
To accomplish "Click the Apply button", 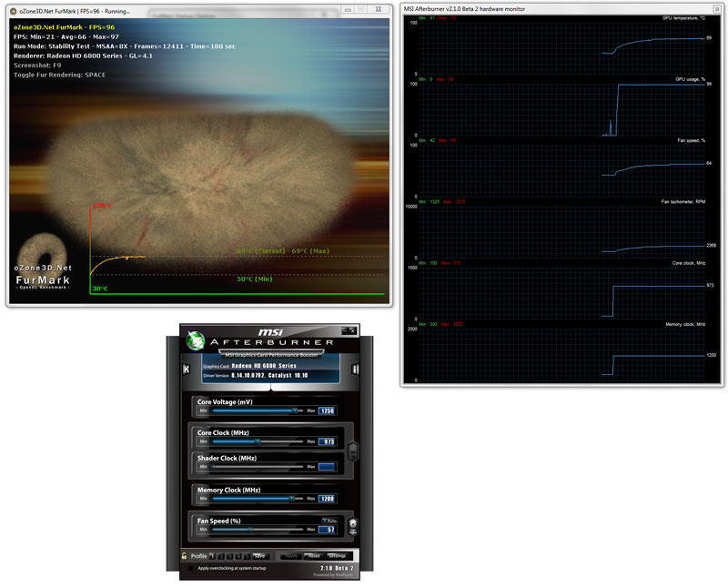I will point(290,555).
